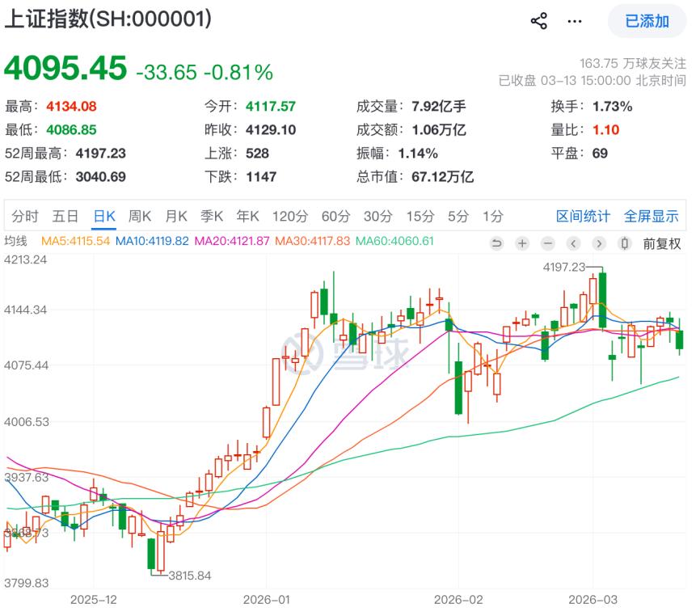Open 全屏显示 fullscreen view

click(651, 216)
